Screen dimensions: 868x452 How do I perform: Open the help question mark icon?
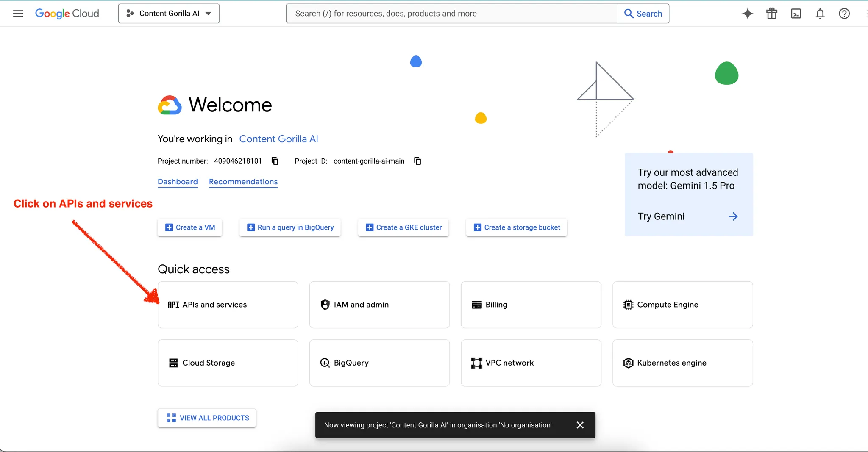coord(844,14)
